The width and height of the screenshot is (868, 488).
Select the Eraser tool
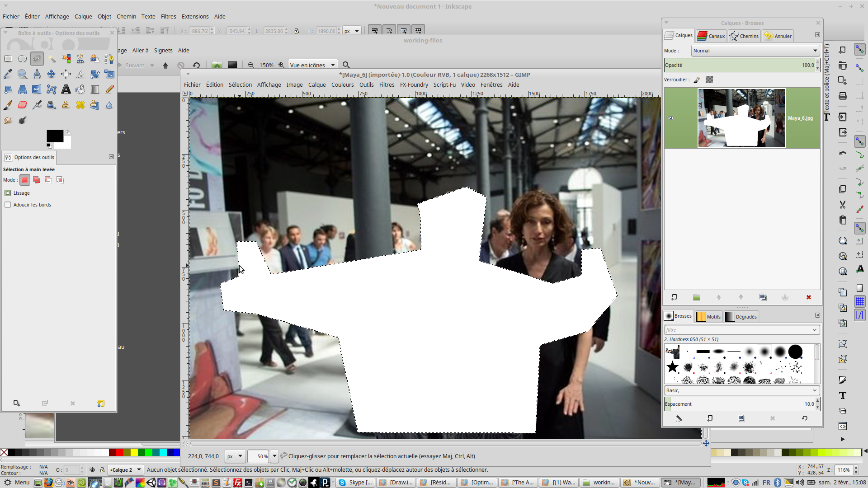pyautogui.click(x=23, y=105)
